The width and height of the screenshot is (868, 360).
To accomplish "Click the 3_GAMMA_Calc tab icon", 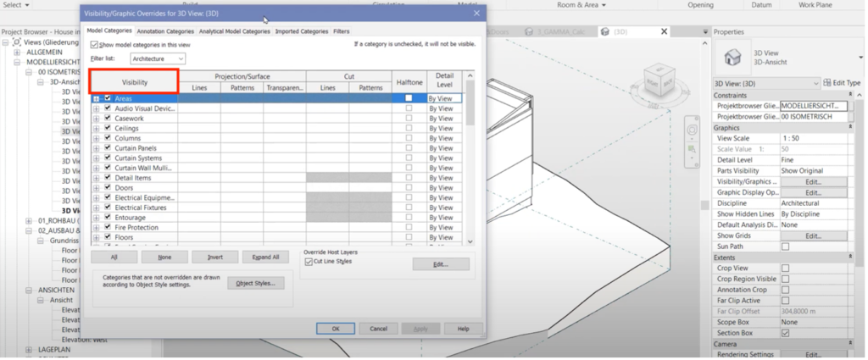I will click(529, 31).
